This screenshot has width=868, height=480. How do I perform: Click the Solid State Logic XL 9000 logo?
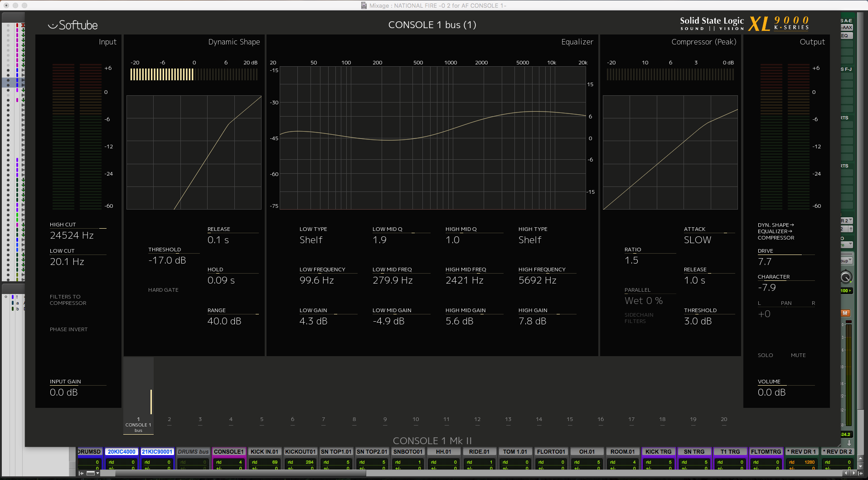coord(743,23)
